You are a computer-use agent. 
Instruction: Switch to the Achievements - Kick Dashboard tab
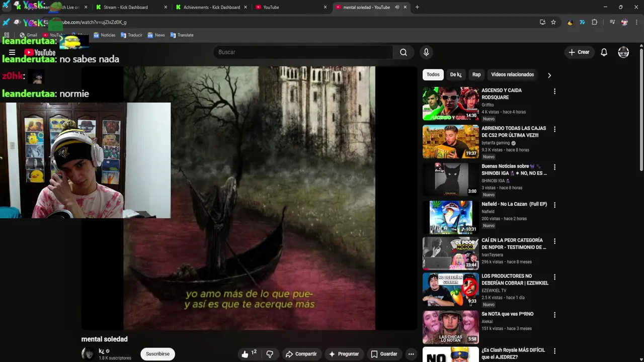211,7
